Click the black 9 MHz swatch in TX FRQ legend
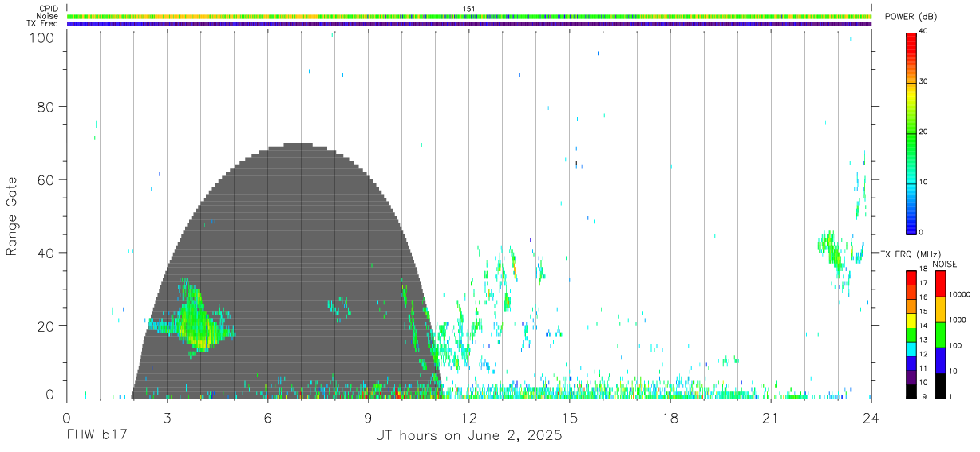980x452 pixels. (911, 390)
